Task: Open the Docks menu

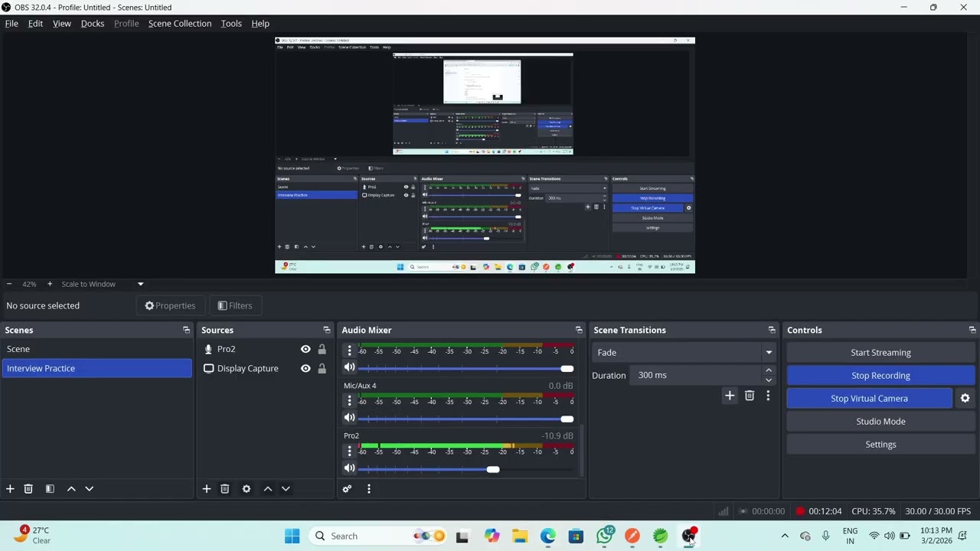Action: coord(93,23)
